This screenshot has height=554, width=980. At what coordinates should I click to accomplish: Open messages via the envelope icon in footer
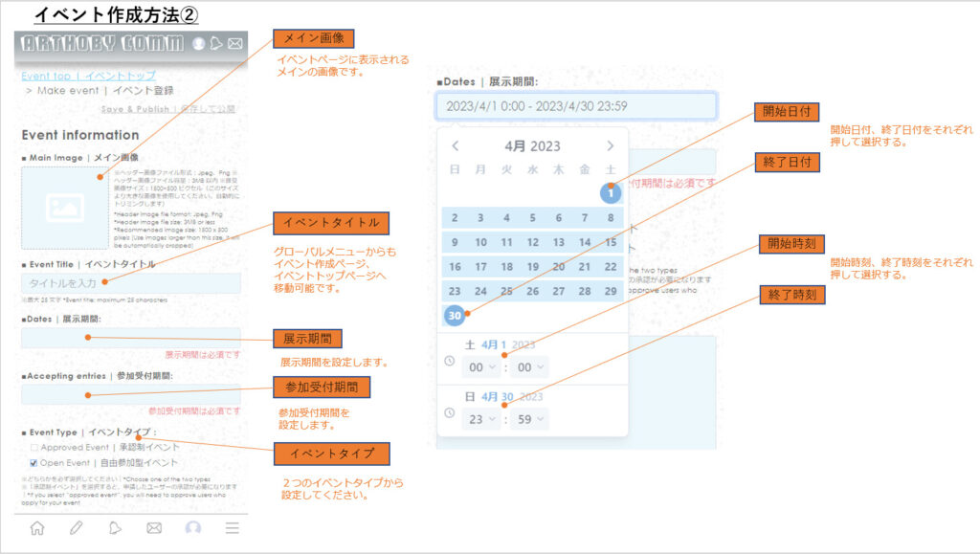point(154,526)
